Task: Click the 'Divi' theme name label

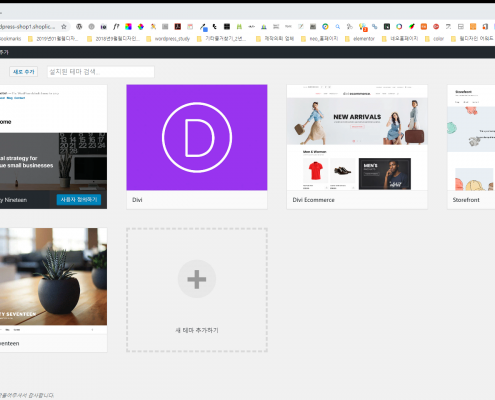Action: click(x=137, y=200)
